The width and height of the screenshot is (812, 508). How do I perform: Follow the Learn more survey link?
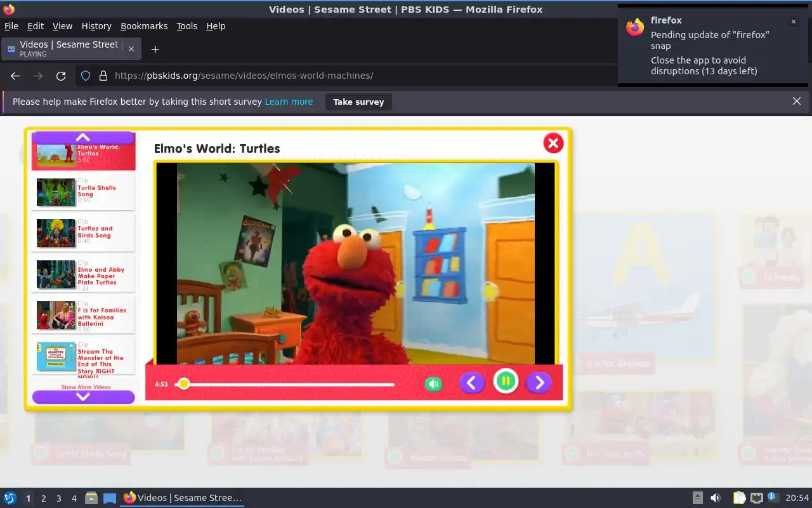pos(289,102)
